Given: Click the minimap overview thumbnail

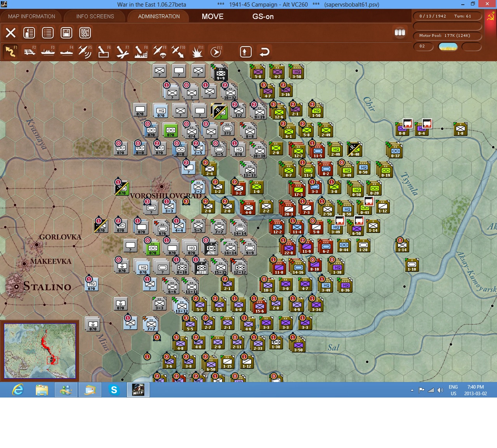Looking at the screenshot, I should (x=40, y=351).
